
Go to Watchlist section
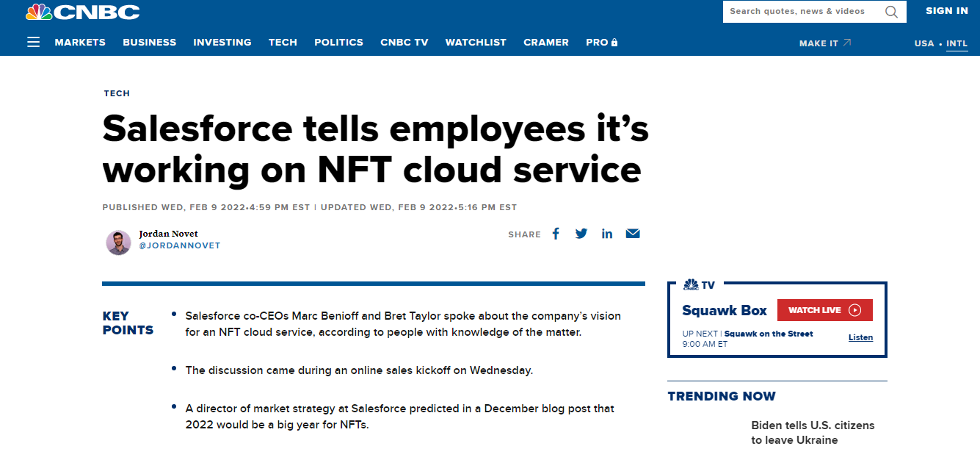click(476, 43)
